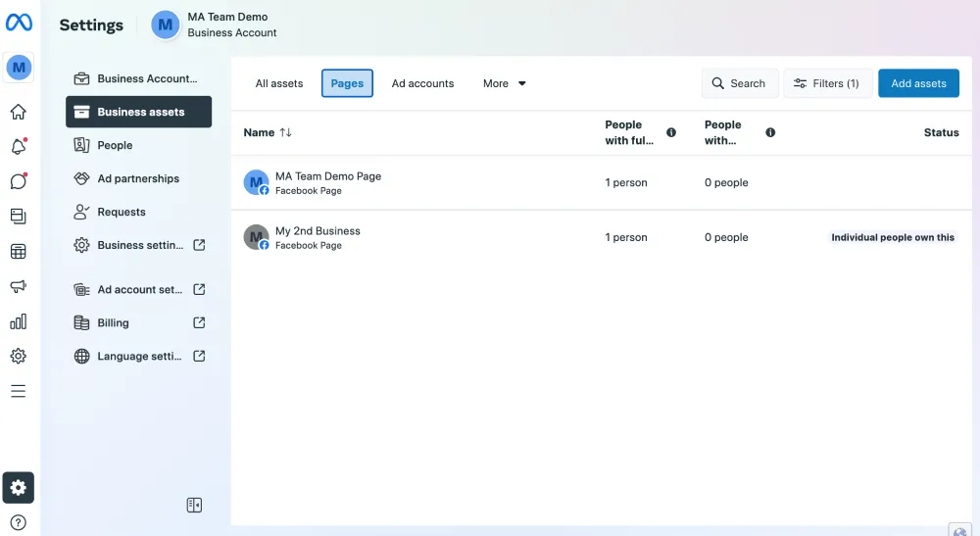Screen dimensions: 980x536
Task: Click the Ads megaphone icon
Action: [18, 286]
